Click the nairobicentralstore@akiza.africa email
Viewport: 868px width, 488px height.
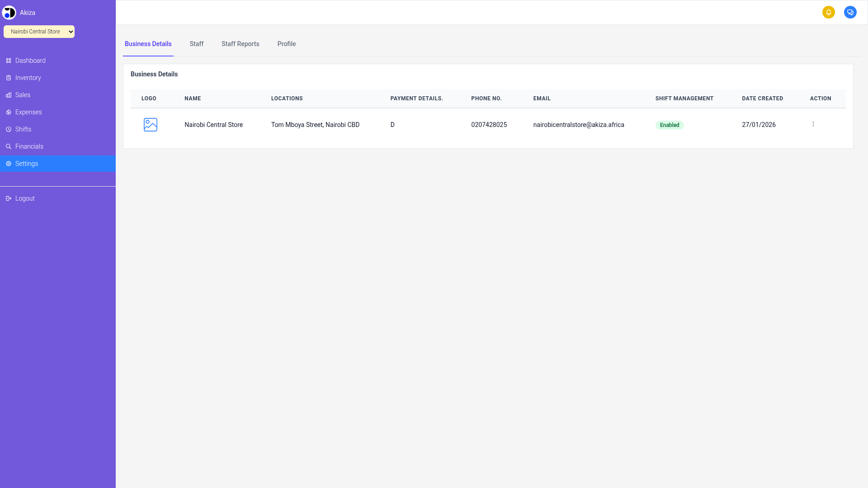coord(578,125)
